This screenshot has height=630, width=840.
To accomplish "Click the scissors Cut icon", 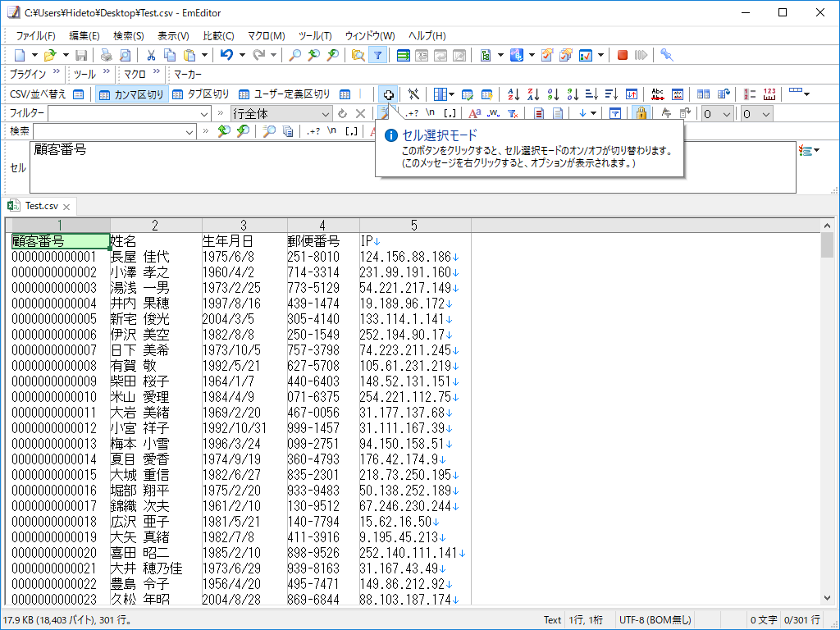I will 152,55.
